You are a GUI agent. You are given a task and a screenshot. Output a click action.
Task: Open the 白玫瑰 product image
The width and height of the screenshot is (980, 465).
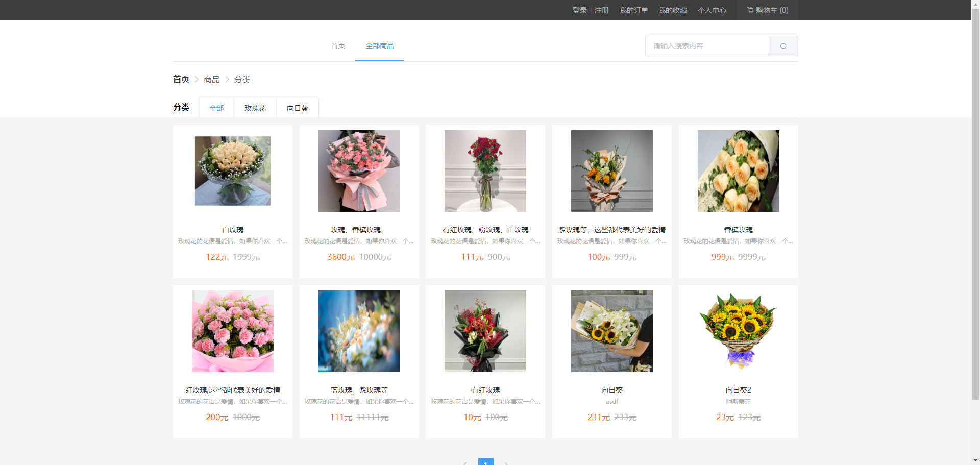click(233, 171)
